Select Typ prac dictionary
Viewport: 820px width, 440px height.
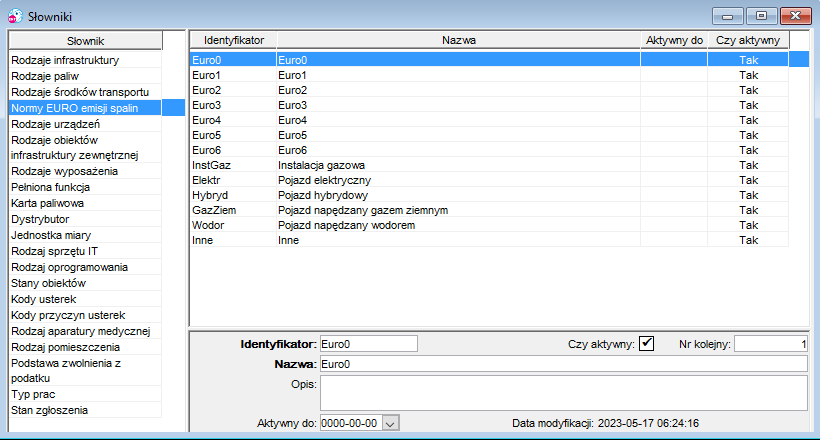point(85,394)
